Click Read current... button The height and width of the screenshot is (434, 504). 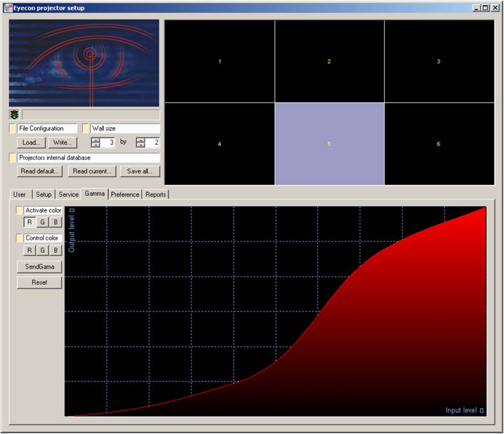[x=92, y=171]
